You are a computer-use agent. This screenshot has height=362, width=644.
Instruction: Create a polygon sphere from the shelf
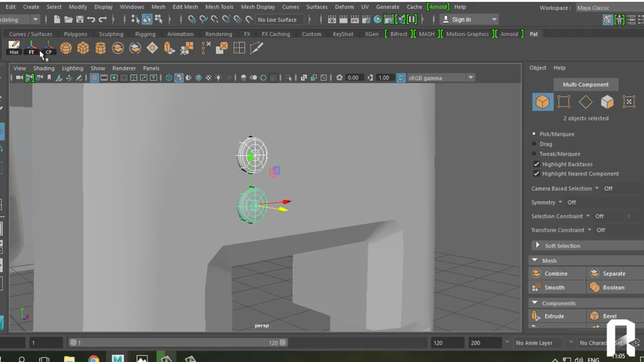[x=66, y=48]
